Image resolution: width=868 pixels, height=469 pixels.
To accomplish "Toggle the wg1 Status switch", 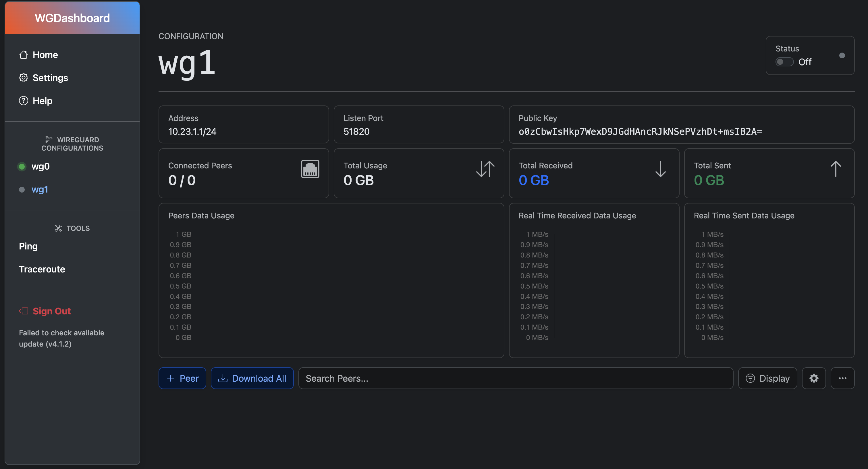I will click(x=784, y=62).
